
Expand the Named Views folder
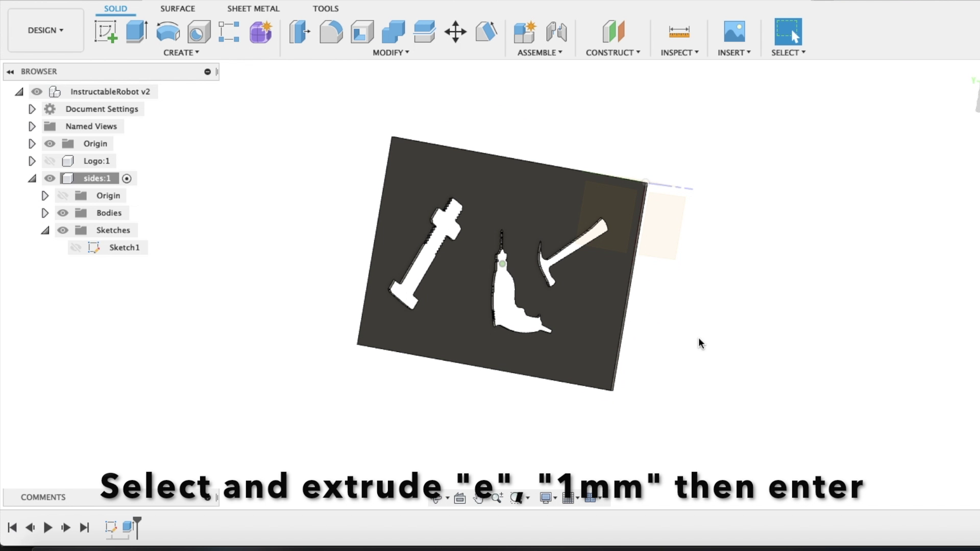[x=32, y=127]
